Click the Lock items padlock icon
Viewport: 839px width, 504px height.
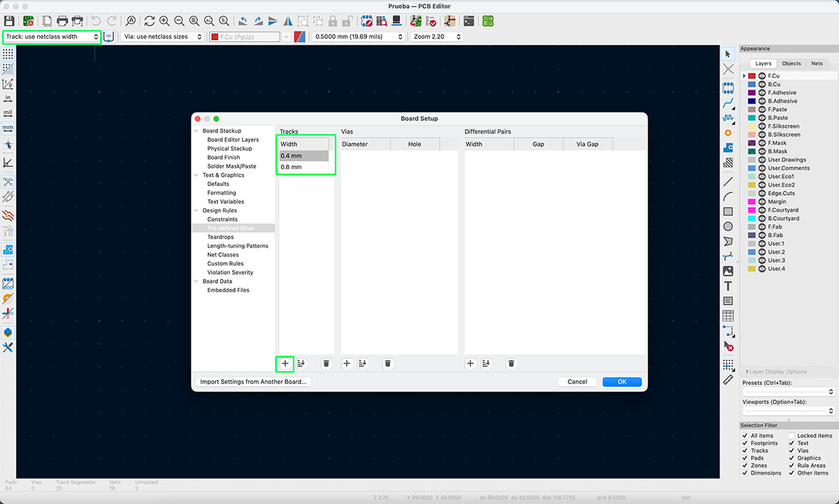point(334,21)
